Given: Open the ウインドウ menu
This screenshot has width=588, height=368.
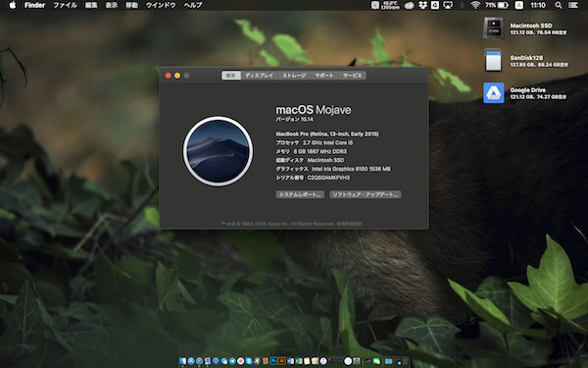Looking at the screenshot, I should click(161, 5).
